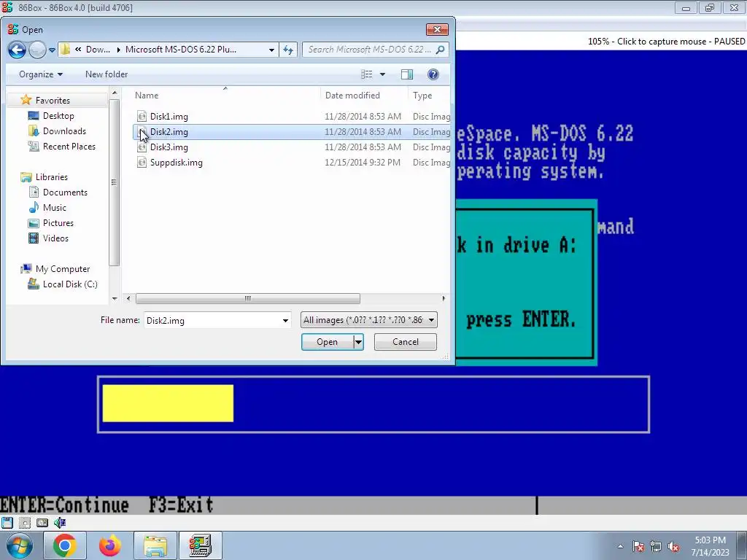Screen dimensions: 747x560
Task: Click the muted volume tray icon
Action: coord(673,547)
